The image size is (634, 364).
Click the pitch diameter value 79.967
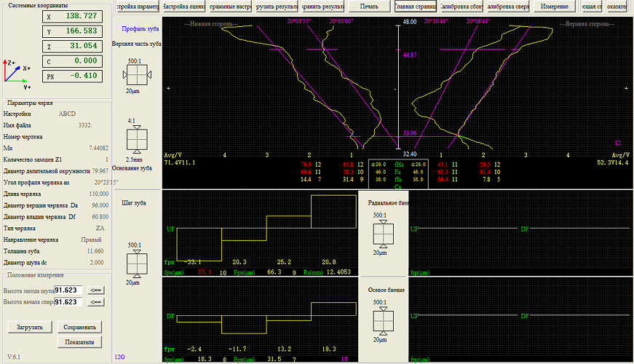tap(100, 171)
